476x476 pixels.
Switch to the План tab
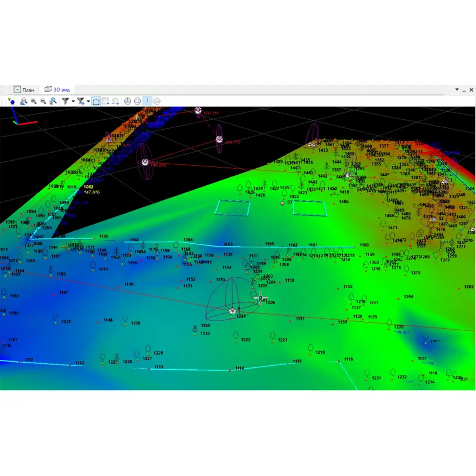(x=24, y=90)
